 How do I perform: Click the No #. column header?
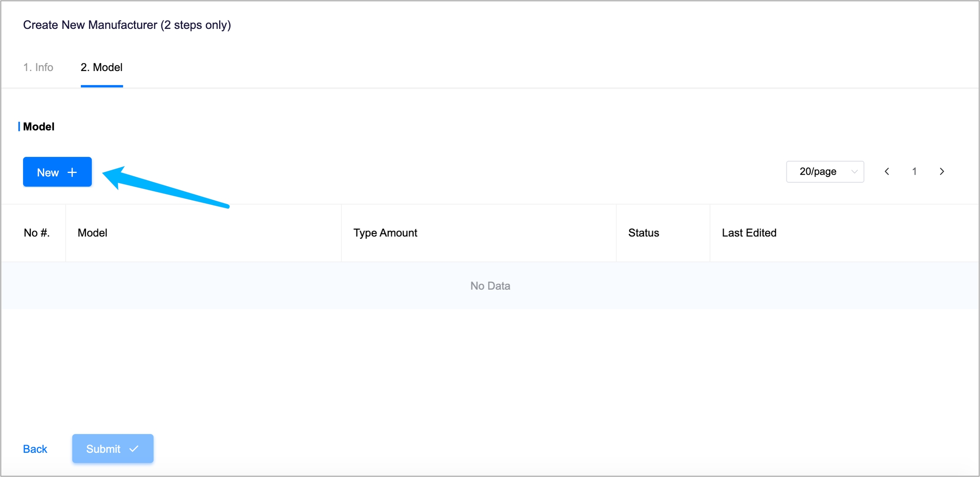[37, 233]
